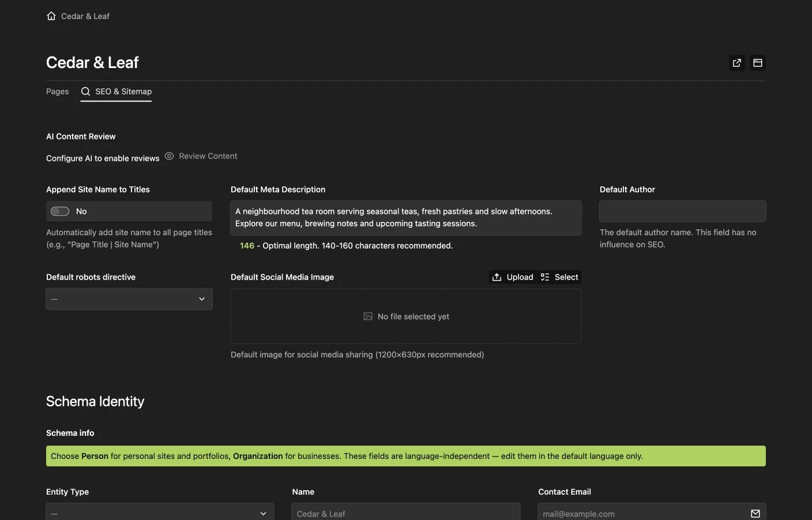Click the upload arrow icon
Viewport: 812px width, 520px height.
(x=497, y=277)
